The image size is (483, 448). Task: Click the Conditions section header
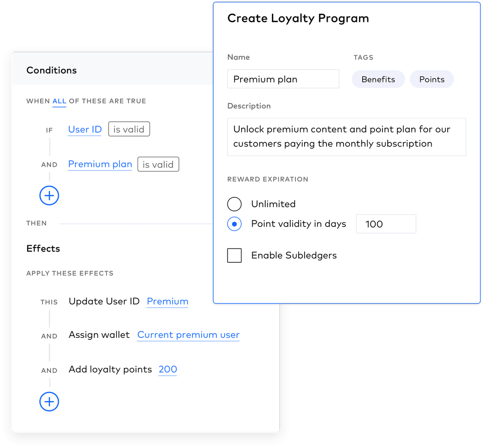click(51, 70)
